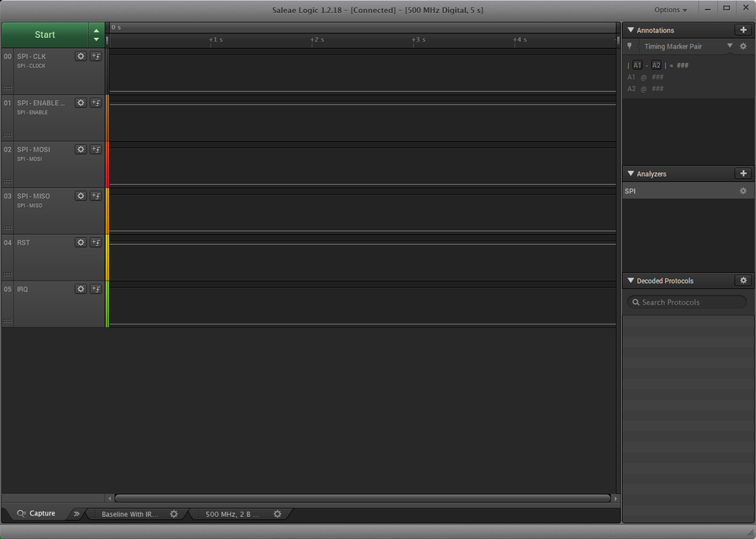Open settings gear for SPI - CLK channel
Viewport: 756px width, 539px height.
coord(81,56)
